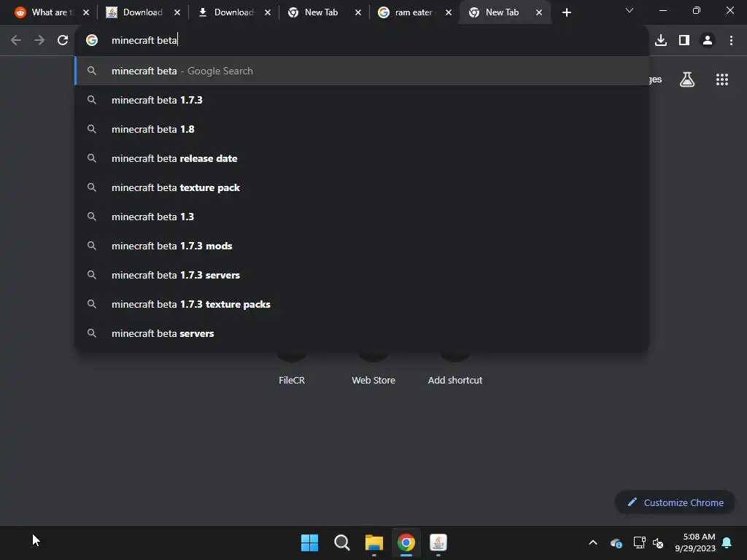
Task: Pick 'minecraft beta release date' suggestion
Action: tap(362, 158)
